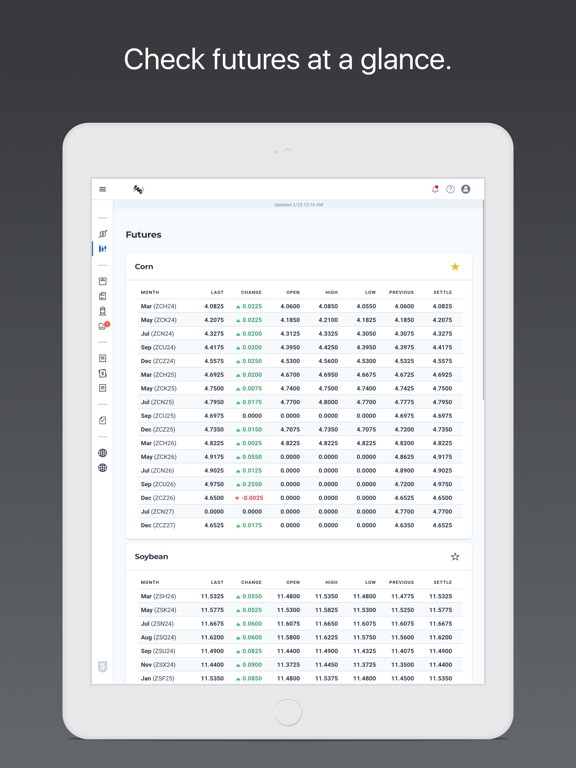The height and width of the screenshot is (768, 576).
Task: Open the cash bids sidebar icon above Futures
Action: tap(102, 234)
